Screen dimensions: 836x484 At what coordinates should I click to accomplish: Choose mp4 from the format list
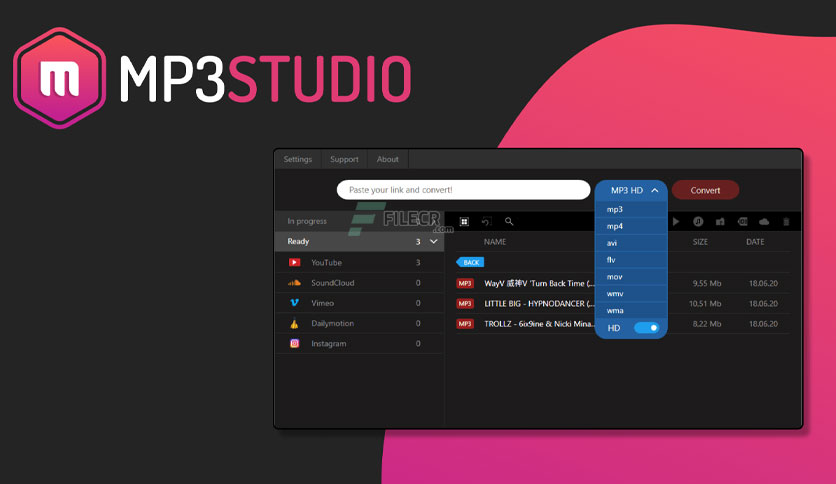click(615, 226)
